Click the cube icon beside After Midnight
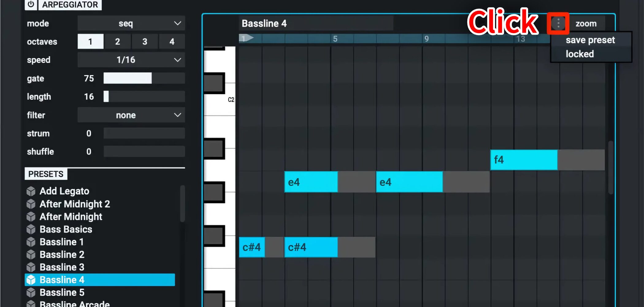The height and width of the screenshot is (307, 644). click(31, 217)
